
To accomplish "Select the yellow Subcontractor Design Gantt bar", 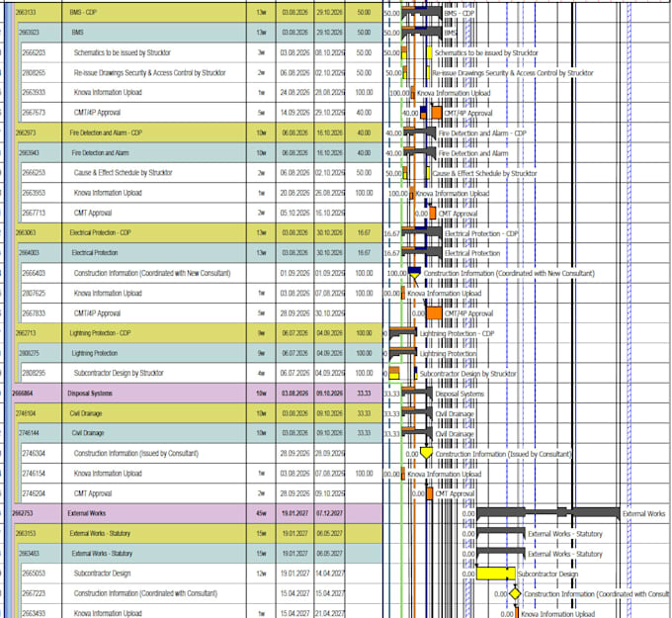I will point(496,574).
